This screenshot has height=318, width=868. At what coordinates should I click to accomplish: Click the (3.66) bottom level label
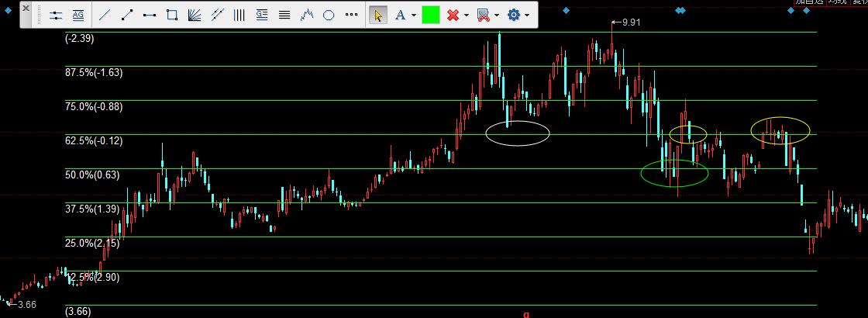[x=78, y=312]
